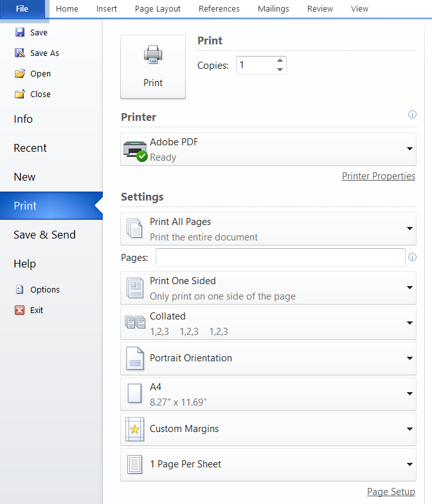The height and width of the screenshot is (504, 432).
Task: Choose New in the backstage menu
Action: click(x=51, y=177)
